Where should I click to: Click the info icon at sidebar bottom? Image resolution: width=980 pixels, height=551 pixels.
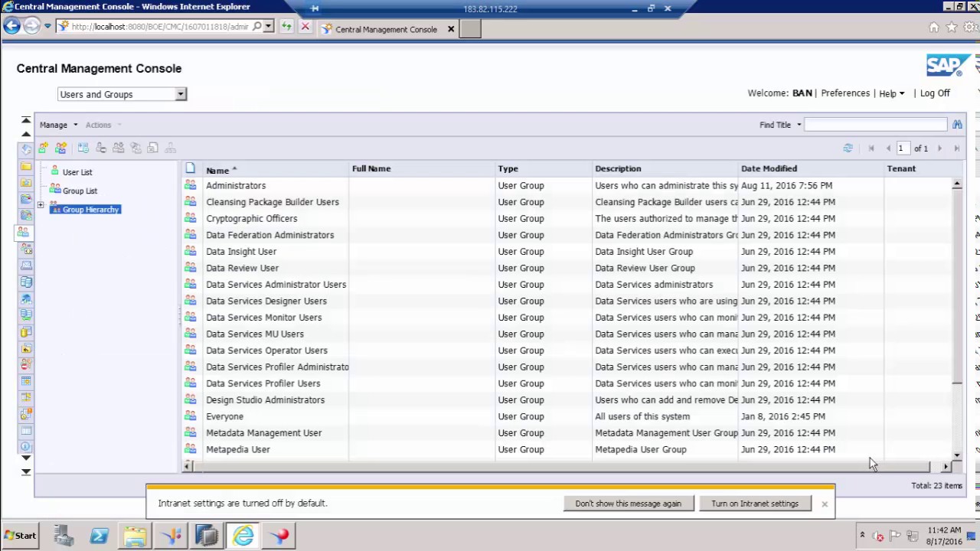pyautogui.click(x=26, y=446)
